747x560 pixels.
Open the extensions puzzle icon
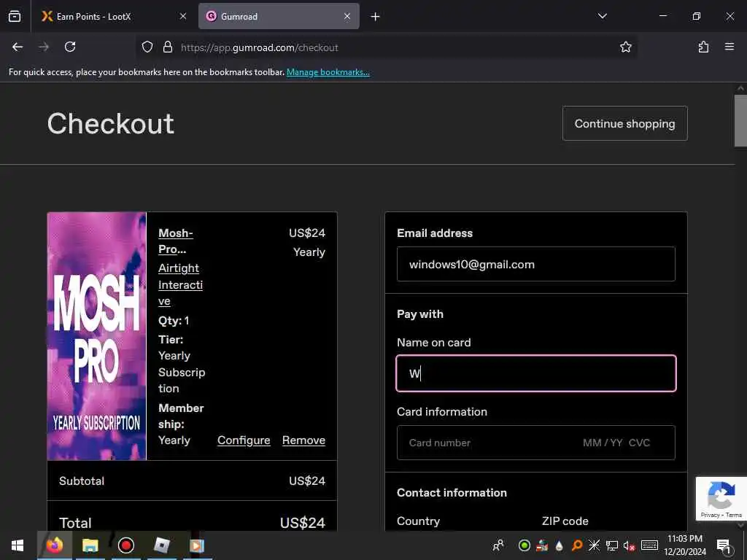pyautogui.click(x=703, y=47)
